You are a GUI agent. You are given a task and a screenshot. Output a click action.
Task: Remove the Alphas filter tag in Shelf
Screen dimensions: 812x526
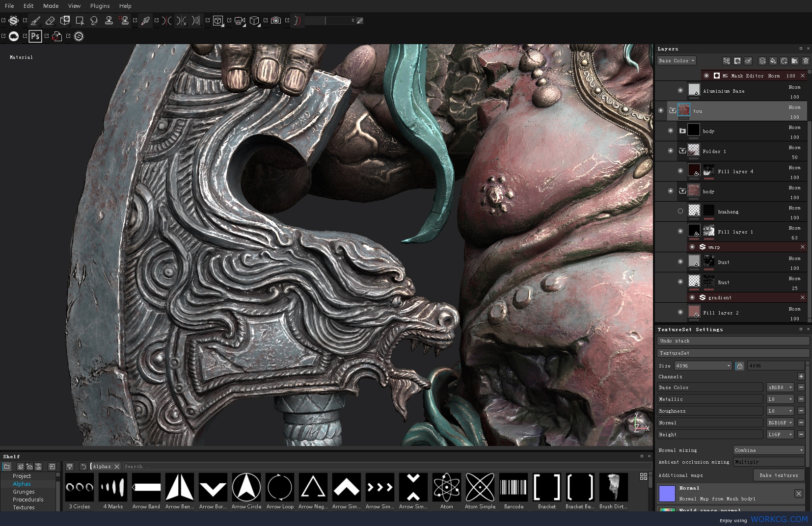coord(117,467)
